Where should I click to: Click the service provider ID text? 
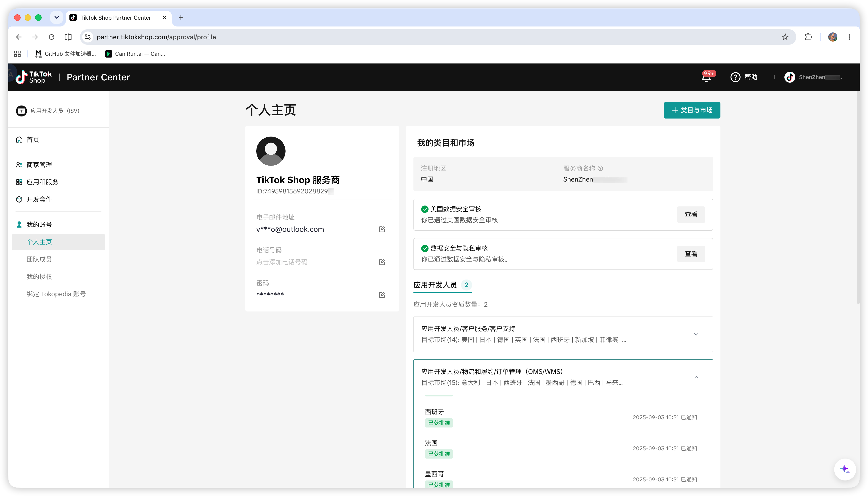tap(295, 191)
